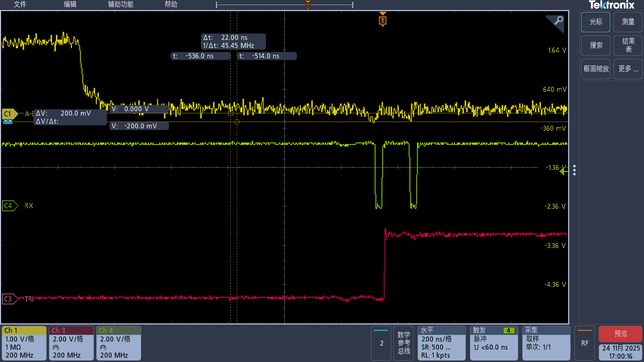The height and width of the screenshot is (362, 644).
Task: Expand the 采集 acquisition settings badge
Action: (x=546, y=343)
